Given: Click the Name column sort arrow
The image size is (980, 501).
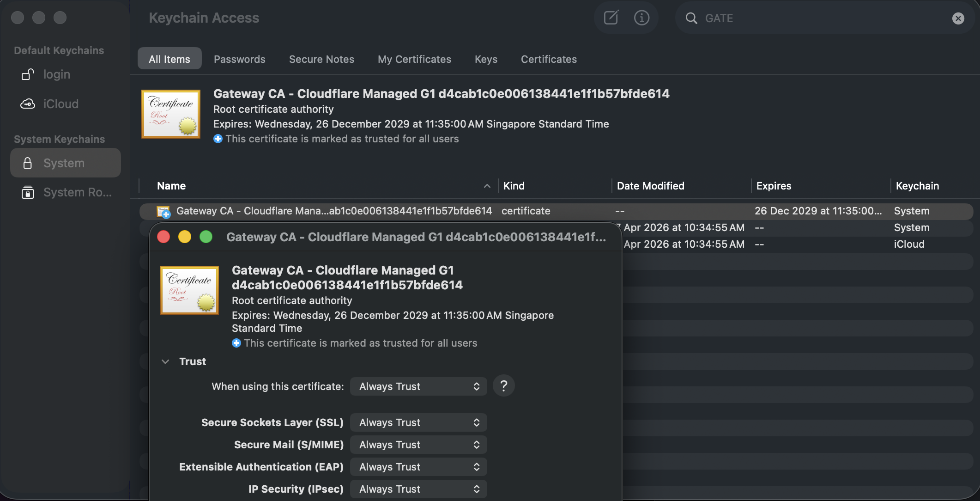Looking at the screenshot, I should 487,186.
